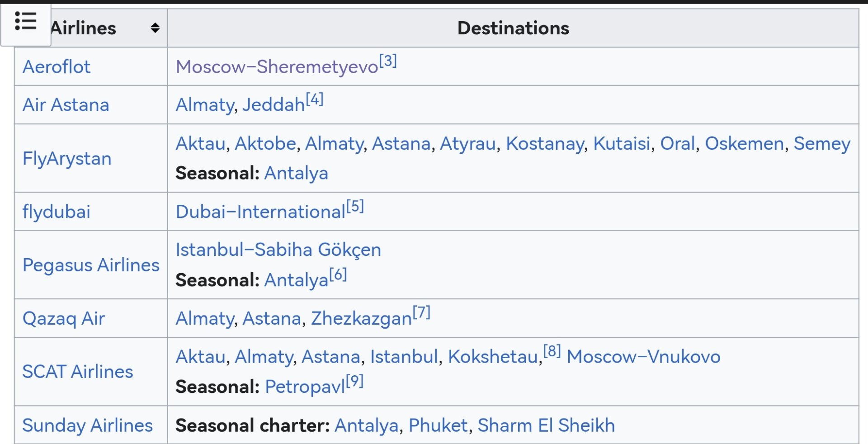This screenshot has width=868, height=444.
Task: Click the Sharm El Sheikh link
Action: (546, 425)
